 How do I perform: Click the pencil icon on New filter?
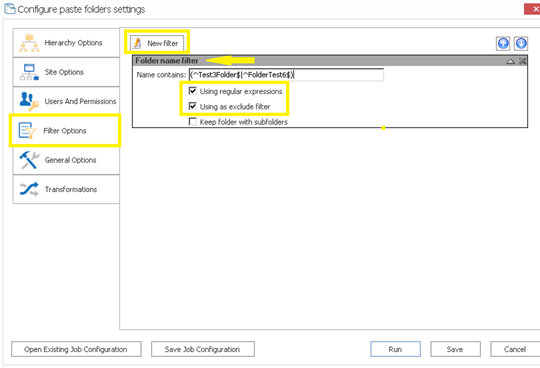(137, 43)
